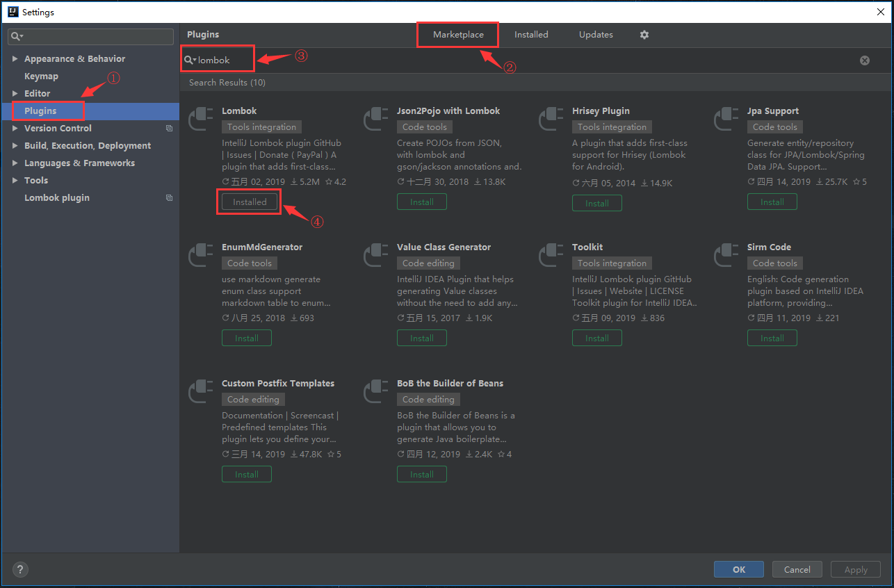Install Custom Postfix Templates
This screenshot has height=588, width=894.
tap(247, 474)
